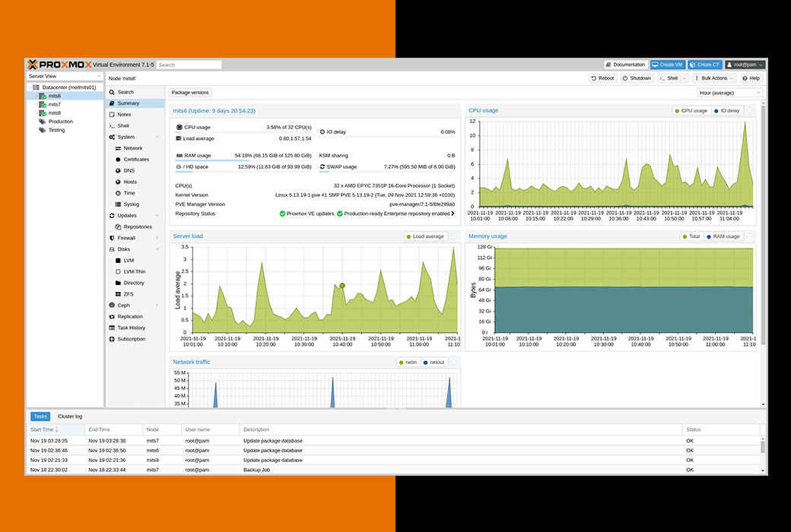Click the Firewall shield icon
The height and width of the screenshot is (532, 791).
(112, 238)
